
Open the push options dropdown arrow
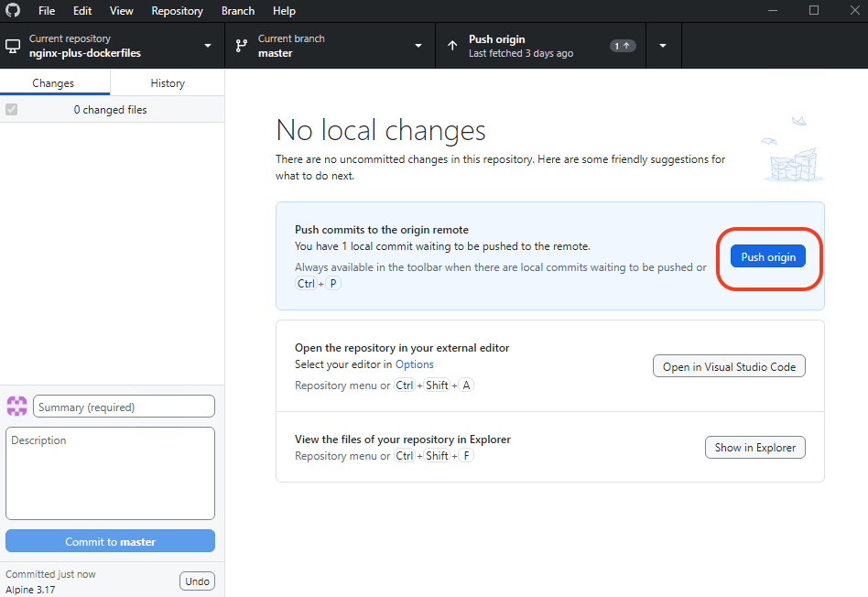point(663,46)
